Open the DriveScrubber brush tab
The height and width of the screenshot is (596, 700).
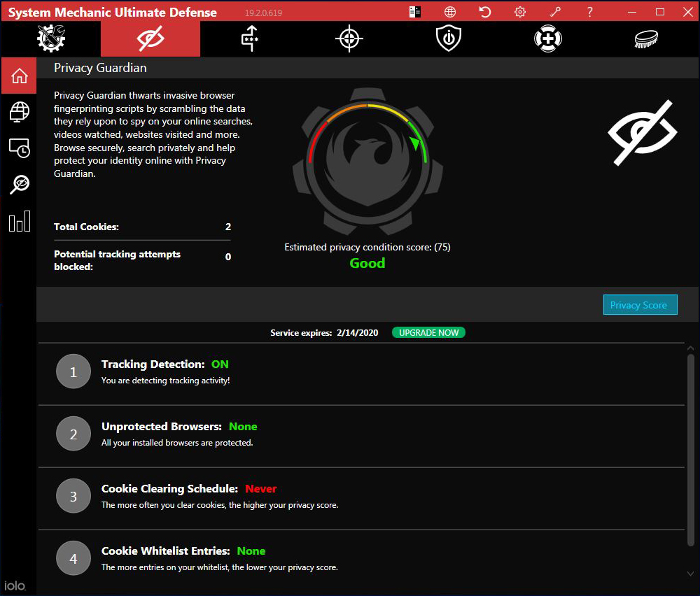coord(646,38)
